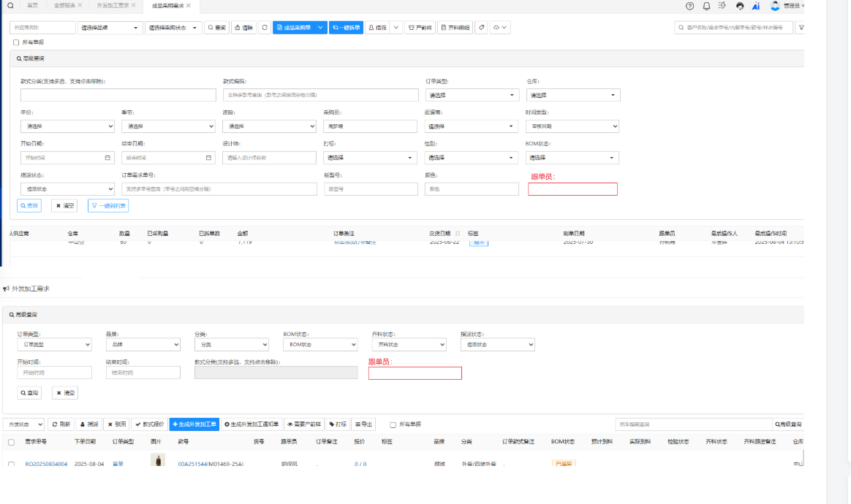Screen dimensions: 851x504
Task: Click the blue 生成外发加工单 button
Action: [194, 424]
